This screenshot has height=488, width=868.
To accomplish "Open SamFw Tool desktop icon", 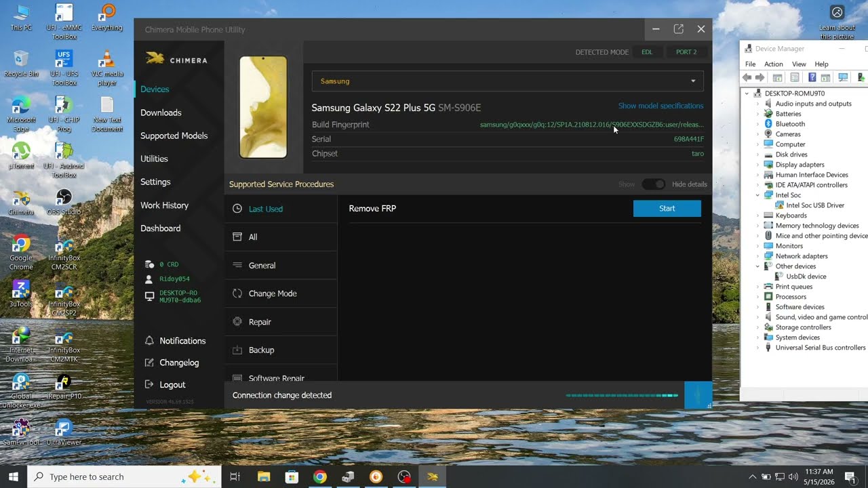I will [x=21, y=432].
